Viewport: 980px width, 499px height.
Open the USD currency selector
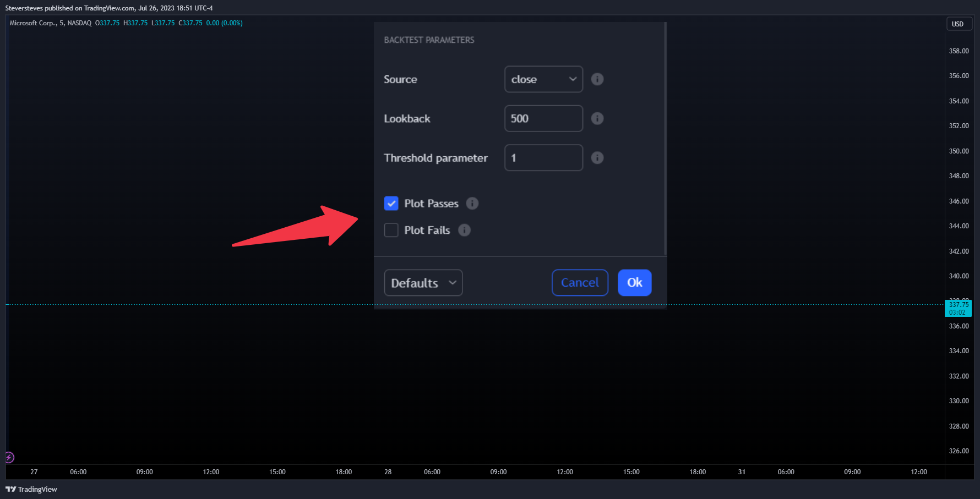pos(959,24)
